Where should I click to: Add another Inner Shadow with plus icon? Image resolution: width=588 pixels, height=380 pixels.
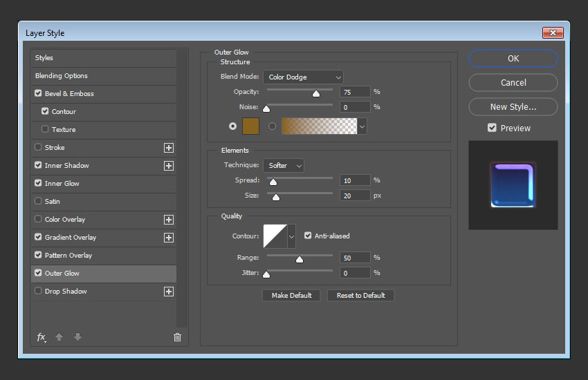169,166
